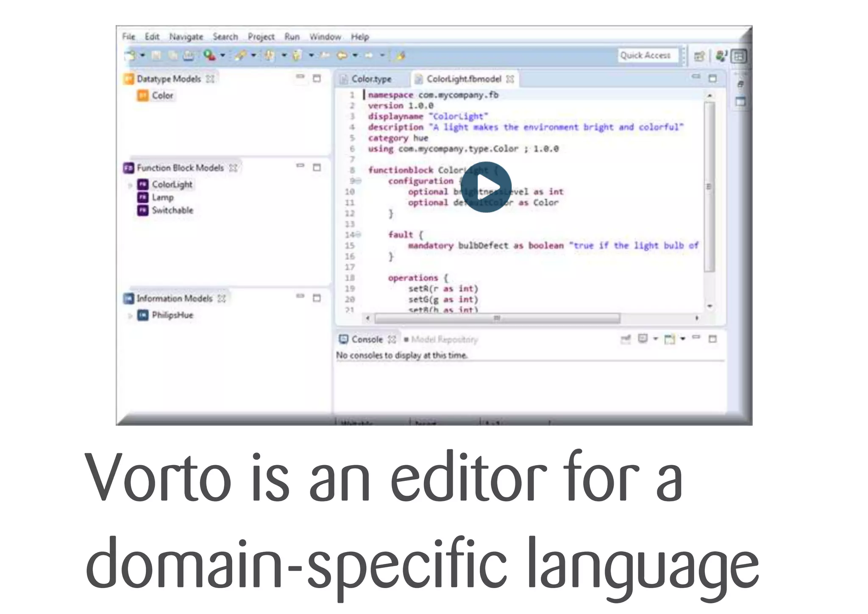Select the Information Models view tab
The height and width of the screenshot is (614, 868).
tap(174, 299)
